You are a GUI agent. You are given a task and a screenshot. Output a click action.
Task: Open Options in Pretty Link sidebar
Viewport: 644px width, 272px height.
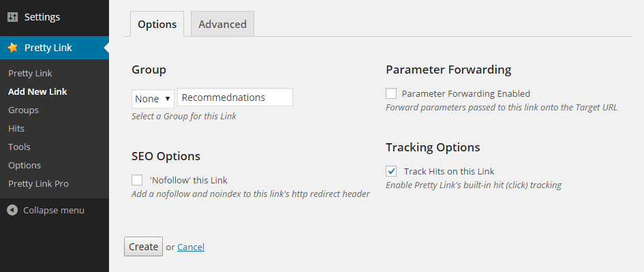point(25,166)
